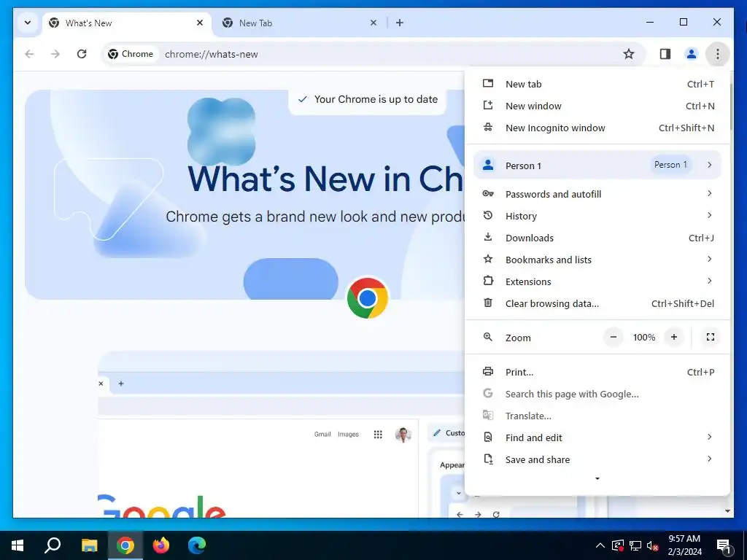Screen dimensions: 747x560
Task: Click the forward navigation arrow
Action: pos(55,54)
